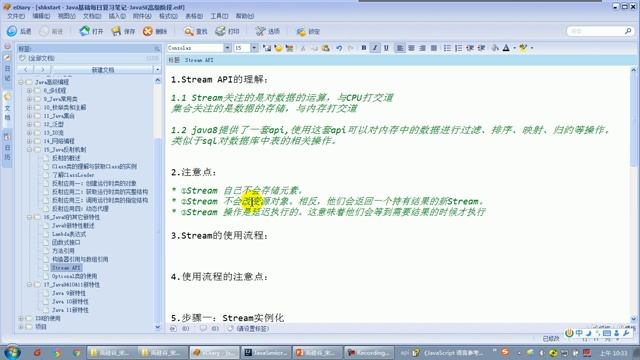Open the 插入 menu

point(117,16)
